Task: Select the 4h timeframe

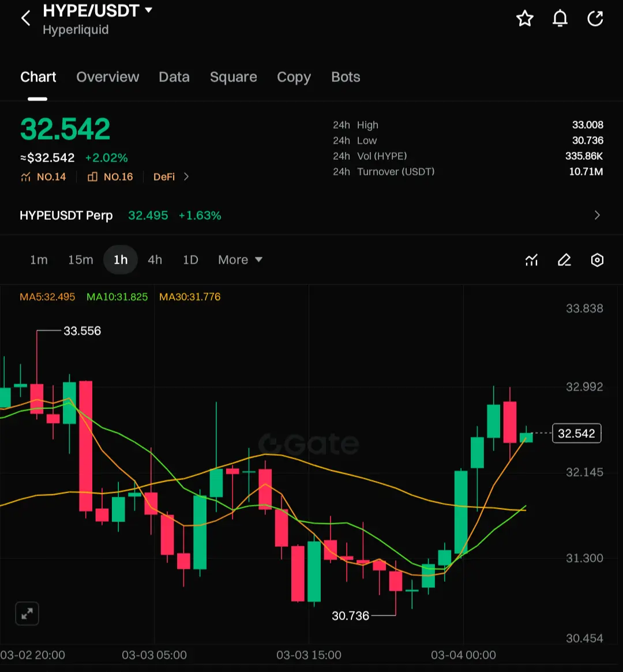Action: point(155,260)
